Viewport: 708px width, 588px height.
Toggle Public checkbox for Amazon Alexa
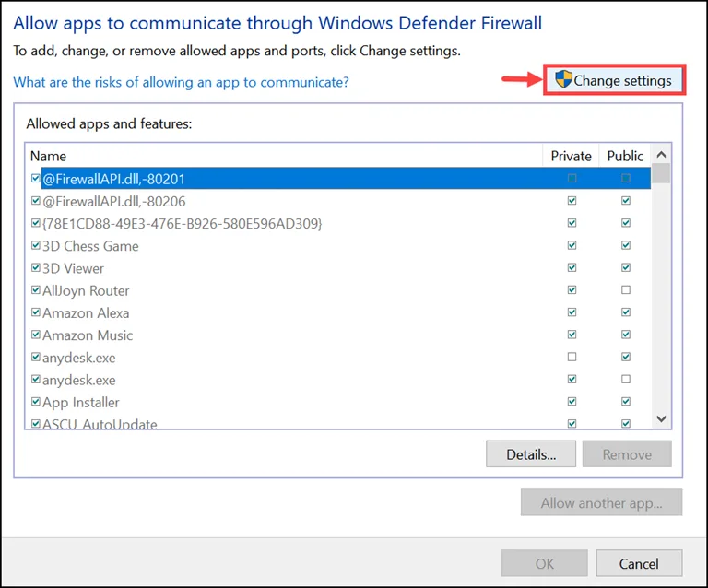click(x=626, y=312)
